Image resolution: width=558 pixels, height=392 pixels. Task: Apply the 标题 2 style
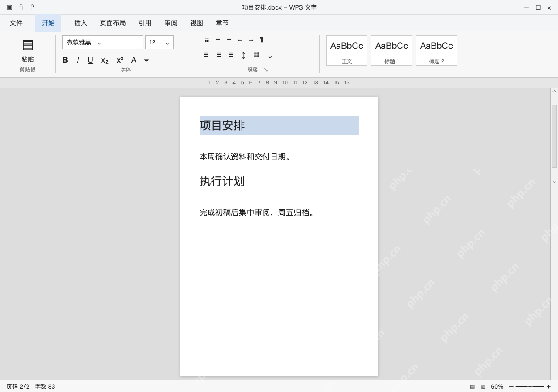point(436,51)
